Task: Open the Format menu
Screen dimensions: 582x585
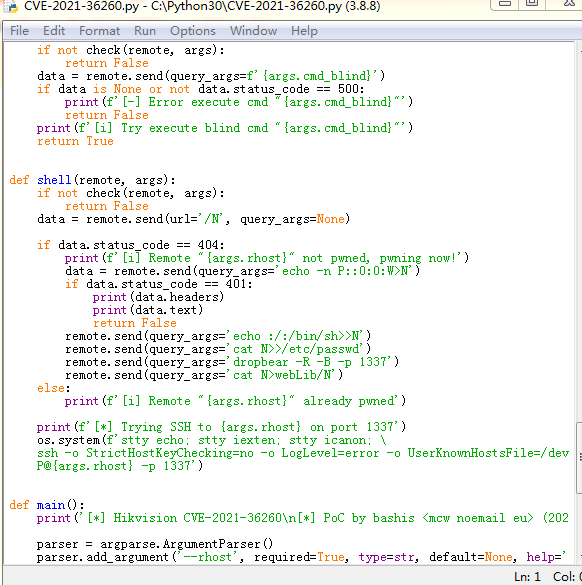Action: (x=99, y=31)
